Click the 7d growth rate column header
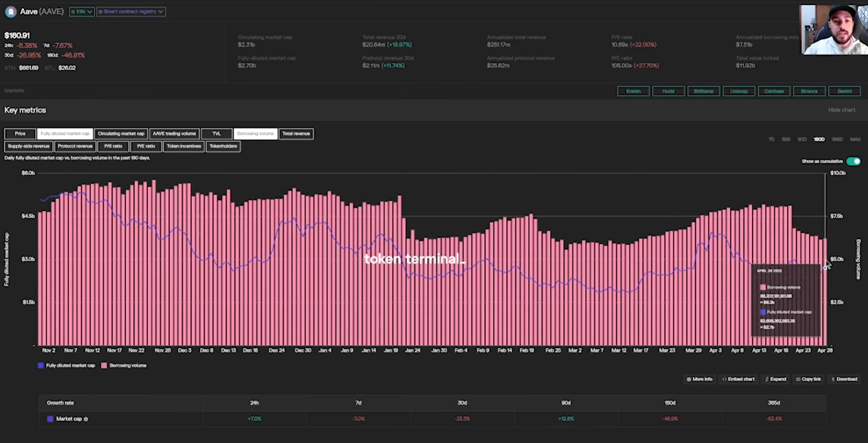The height and width of the screenshot is (443, 868). [358, 403]
